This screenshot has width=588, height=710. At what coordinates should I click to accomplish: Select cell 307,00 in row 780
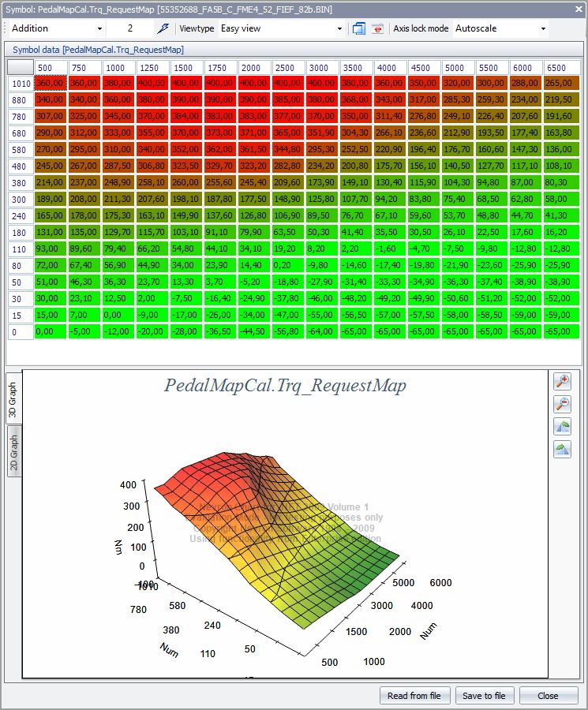click(51, 117)
